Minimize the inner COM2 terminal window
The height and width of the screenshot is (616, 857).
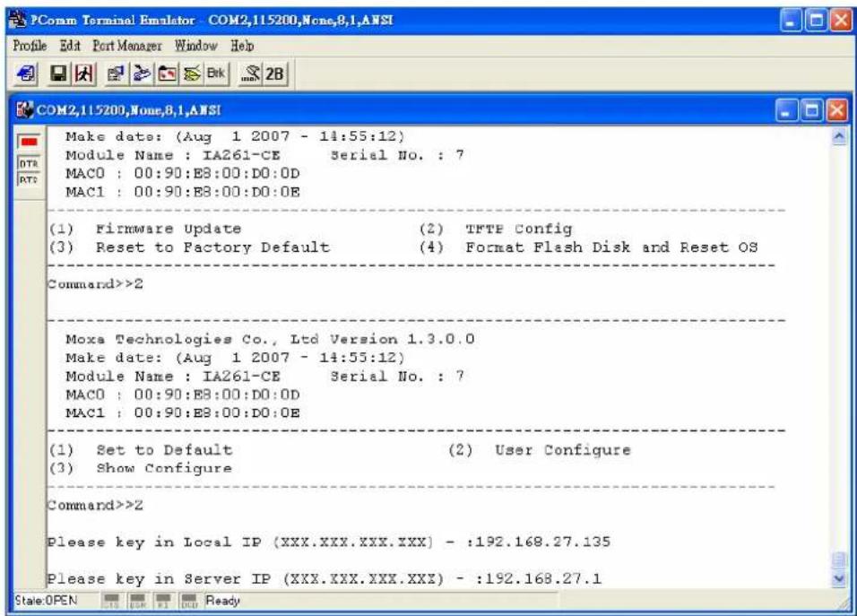(x=786, y=111)
